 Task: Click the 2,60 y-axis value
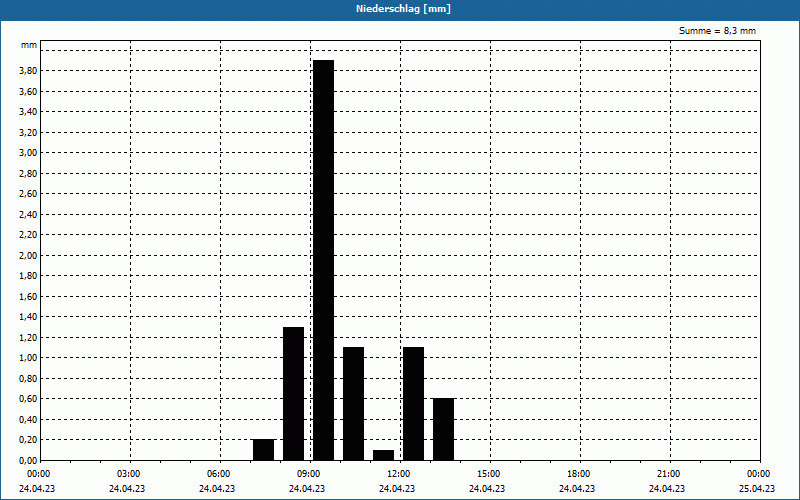pos(28,194)
